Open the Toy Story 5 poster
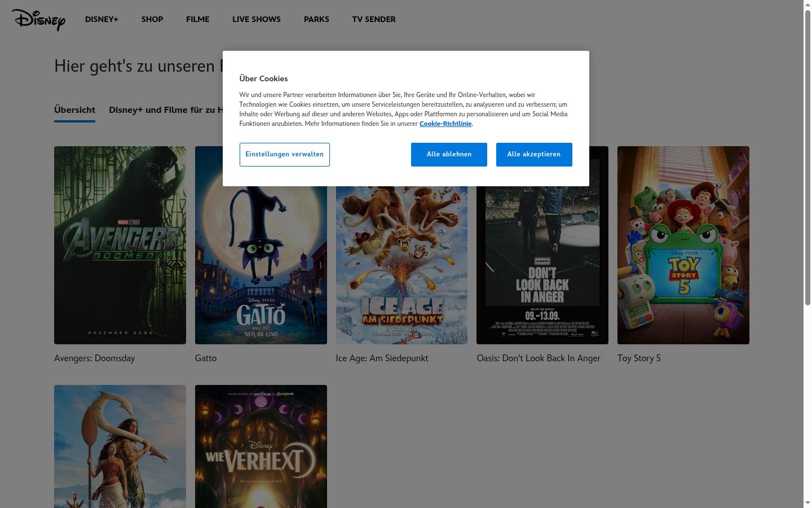 (683, 245)
